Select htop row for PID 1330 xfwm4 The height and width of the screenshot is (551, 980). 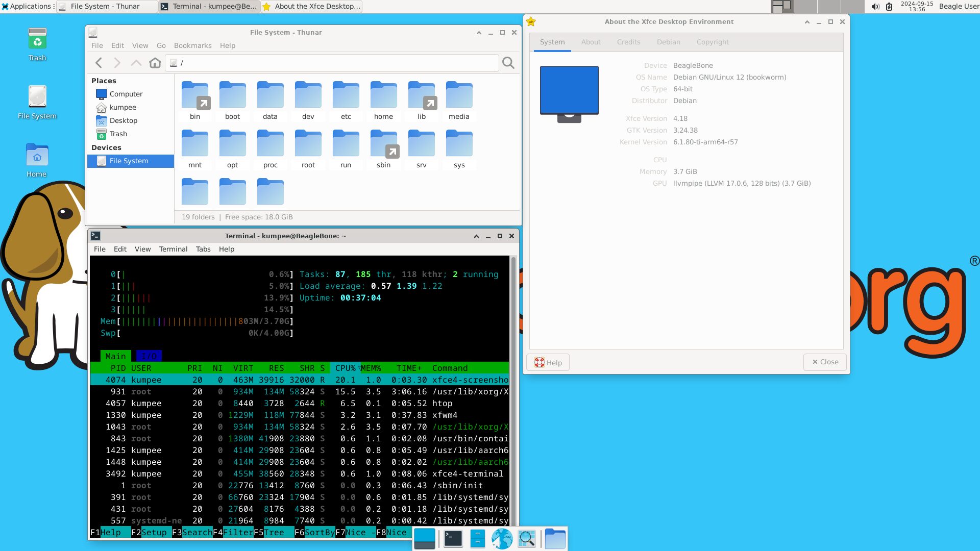point(299,415)
